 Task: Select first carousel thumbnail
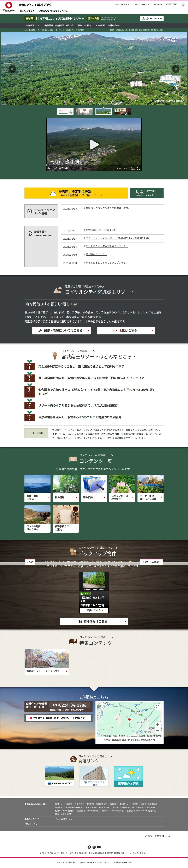[65, 111]
